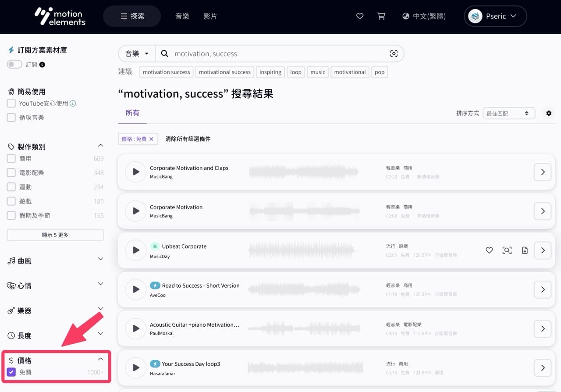Viewport: 561px width, 392px height.
Task: Open display settings gear next to sort
Action: (x=549, y=113)
